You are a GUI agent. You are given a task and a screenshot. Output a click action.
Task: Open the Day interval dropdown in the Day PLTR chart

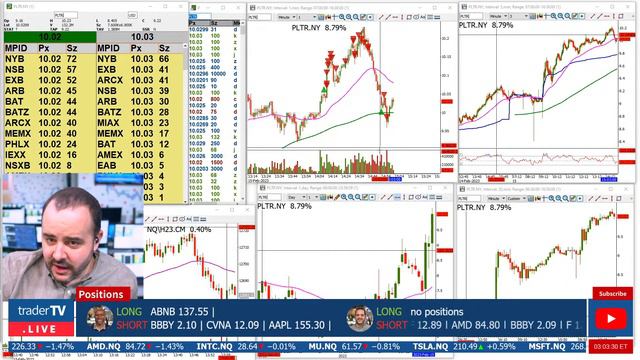click(x=296, y=198)
